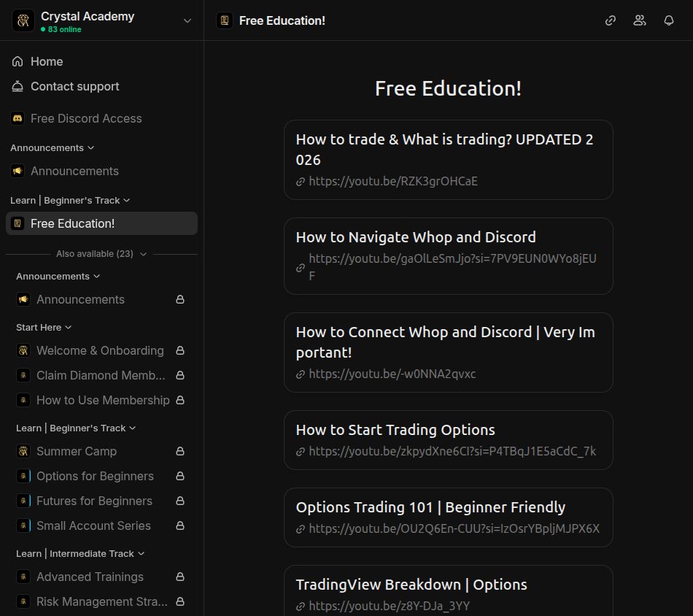
Task: Click the 83 online status text
Action: 64,29
